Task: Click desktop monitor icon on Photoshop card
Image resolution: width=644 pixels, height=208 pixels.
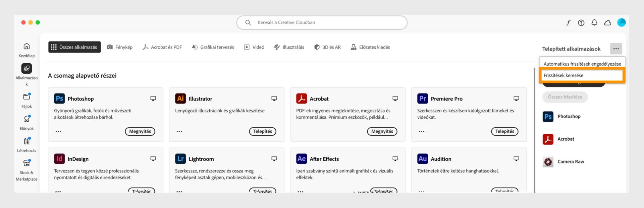Action: (x=153, y=98)
